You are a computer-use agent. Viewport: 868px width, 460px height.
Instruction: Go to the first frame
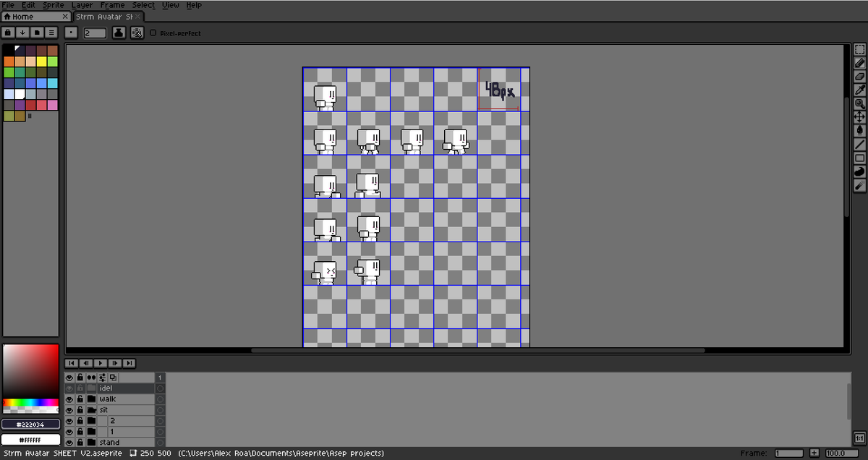point(72,363)
